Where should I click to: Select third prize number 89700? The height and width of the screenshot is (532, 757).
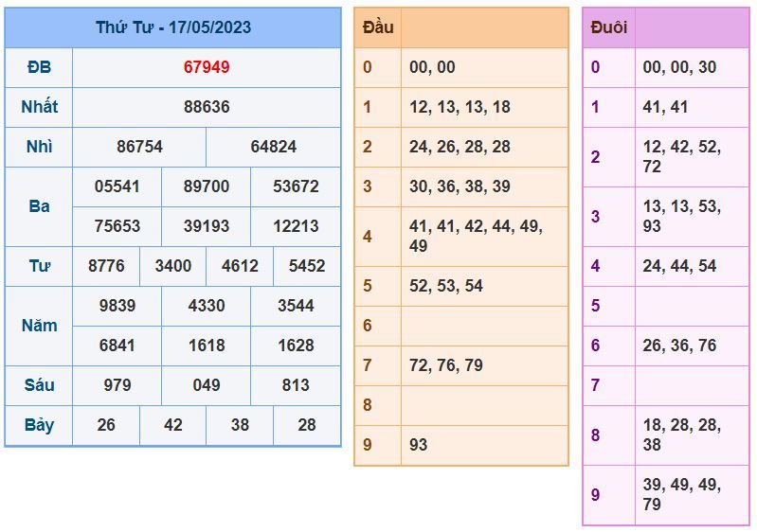(207, 186)
